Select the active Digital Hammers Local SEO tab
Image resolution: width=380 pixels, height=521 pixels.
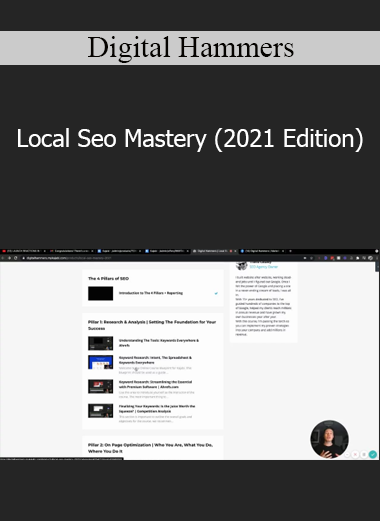(x=214, y=251)
